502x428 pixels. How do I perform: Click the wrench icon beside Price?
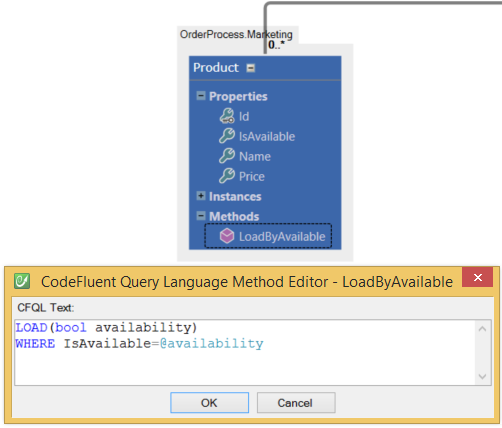pos(227,176)
